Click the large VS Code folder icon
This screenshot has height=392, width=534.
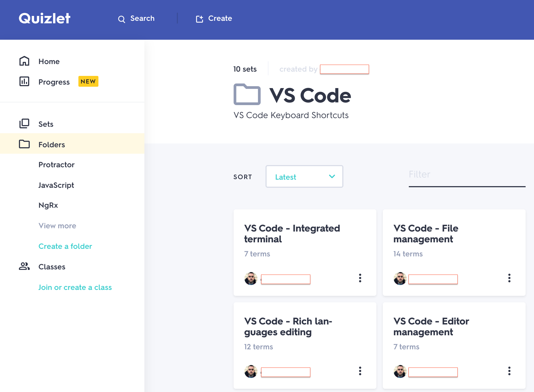coord(247,95)
